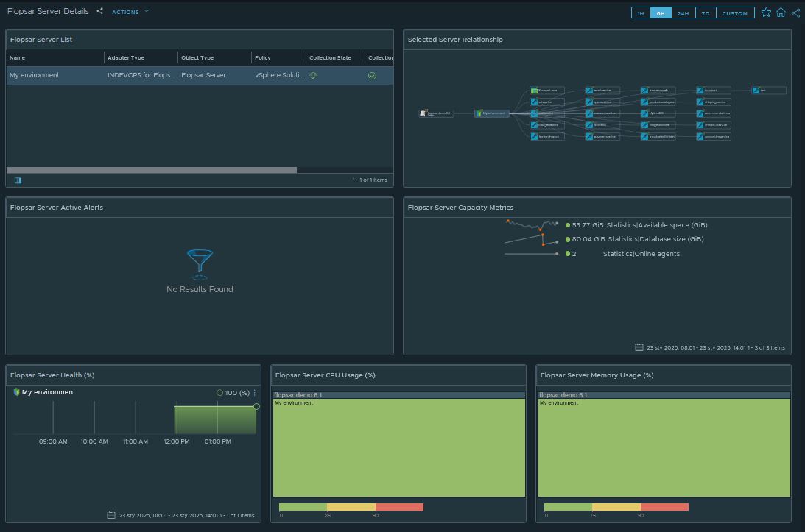Mark dashboard as favorite with star icon
Image resolution: width=805 pixels, height=532 pixels.
point(766,13)
